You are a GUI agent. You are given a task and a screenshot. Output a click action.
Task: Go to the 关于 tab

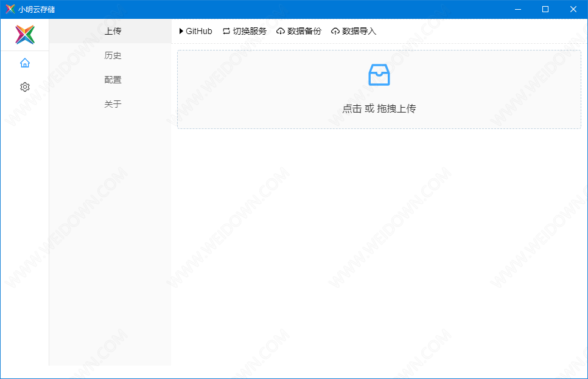pyautogui.click(x=113, y=104)
